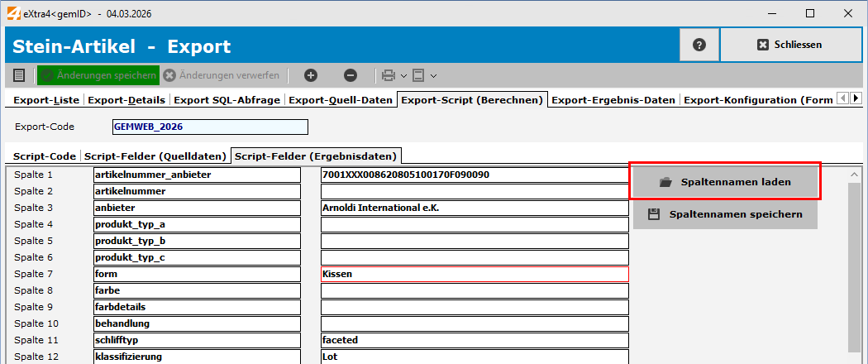Click the vertical scrollbar of the field list
The height and width of the screenshot is (364, 868).
pyautogui.click(x=854, y=265)
